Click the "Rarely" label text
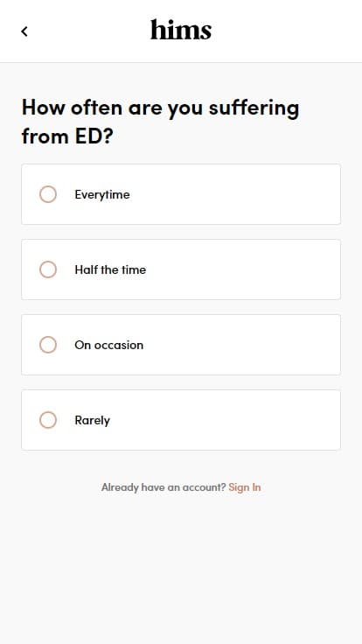362x644 pixels. (x=93, y=421)
